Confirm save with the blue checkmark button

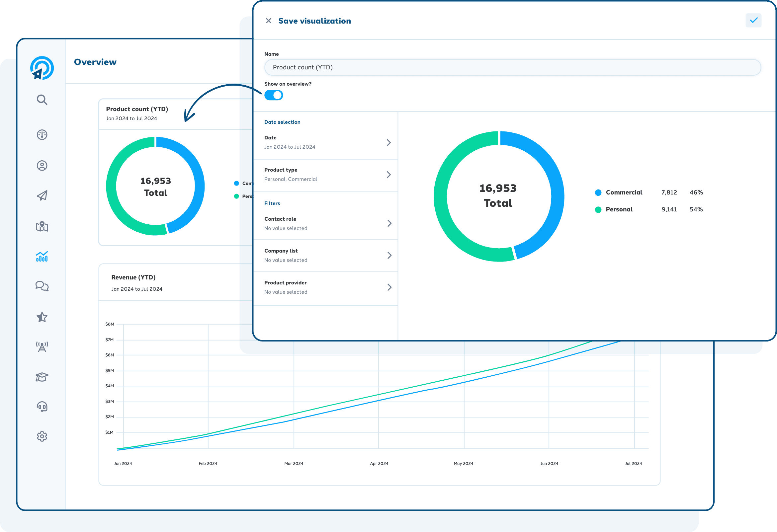(x=753, y=20)
